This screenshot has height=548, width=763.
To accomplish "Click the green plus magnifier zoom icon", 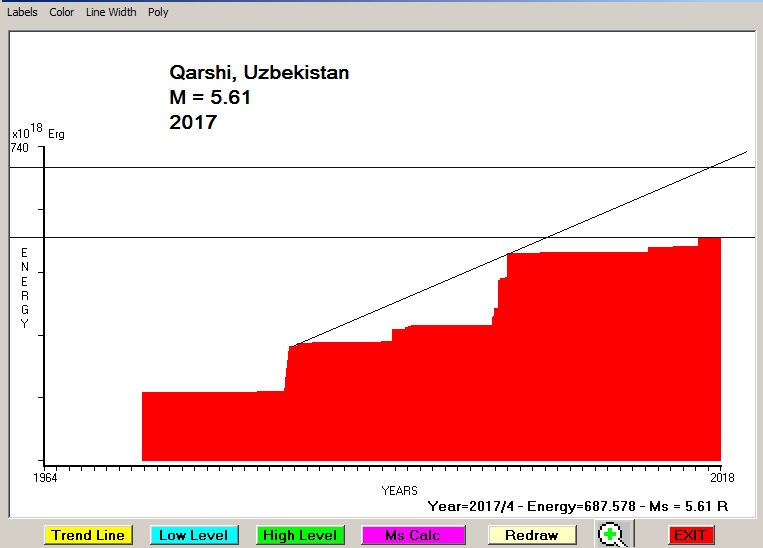I will (612, 535).
